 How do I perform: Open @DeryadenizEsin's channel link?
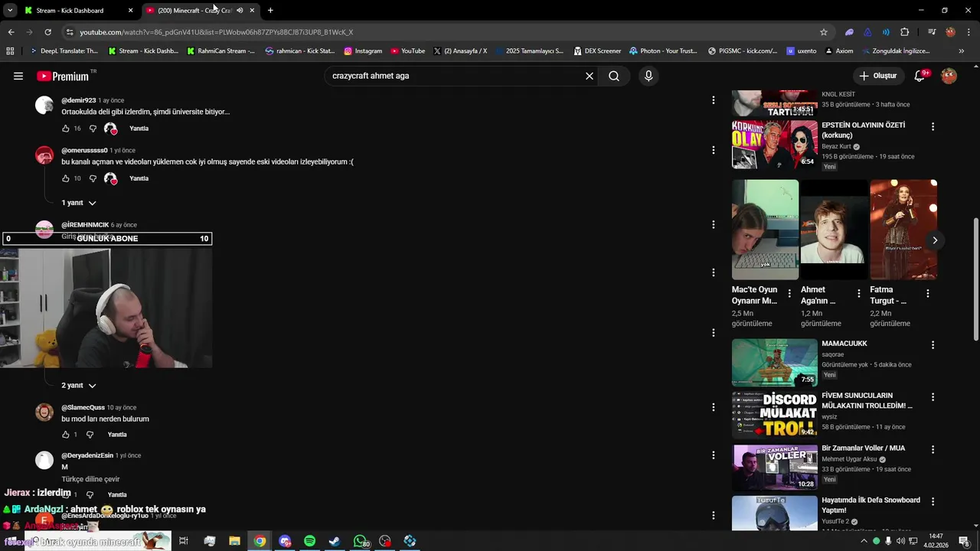(x=87, y=455)
